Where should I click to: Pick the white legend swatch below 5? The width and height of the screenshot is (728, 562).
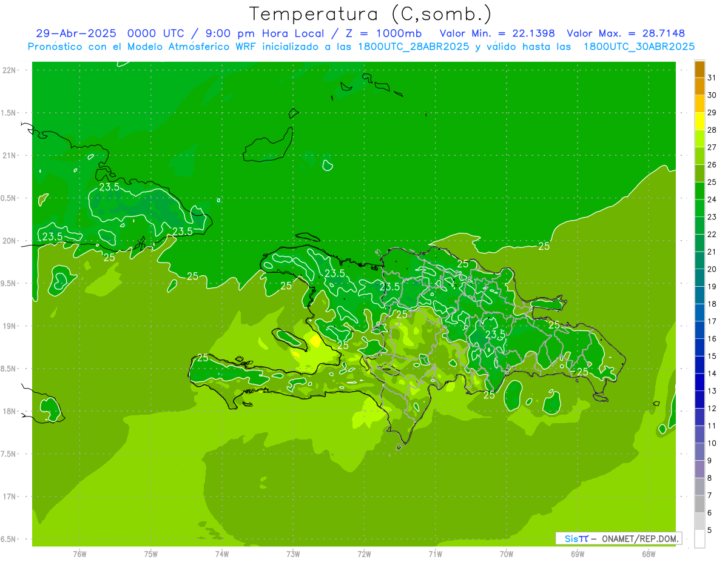pos(699,539)
